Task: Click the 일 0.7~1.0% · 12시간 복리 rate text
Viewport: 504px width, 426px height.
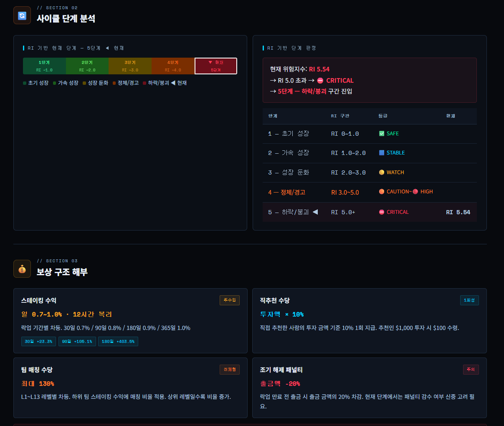Action: point(67,314)
